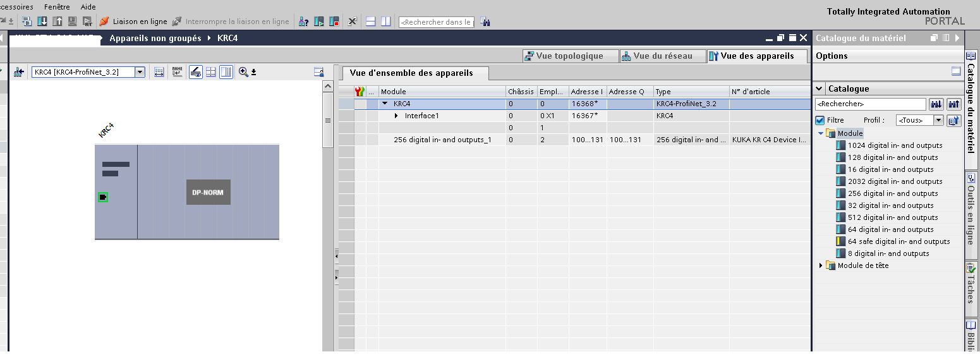Screen dimensions: 980x359
Task: Split the editor area vertically
Action: coord(385,21)
